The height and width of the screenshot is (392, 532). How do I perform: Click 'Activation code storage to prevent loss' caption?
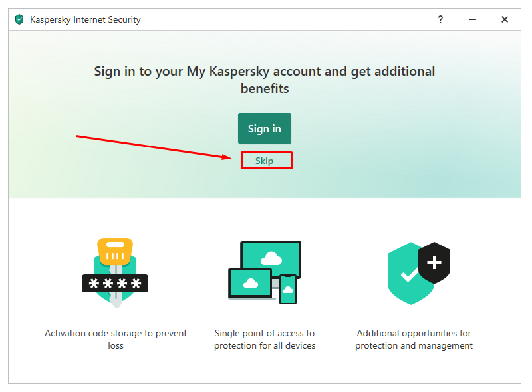pos(115,339)
